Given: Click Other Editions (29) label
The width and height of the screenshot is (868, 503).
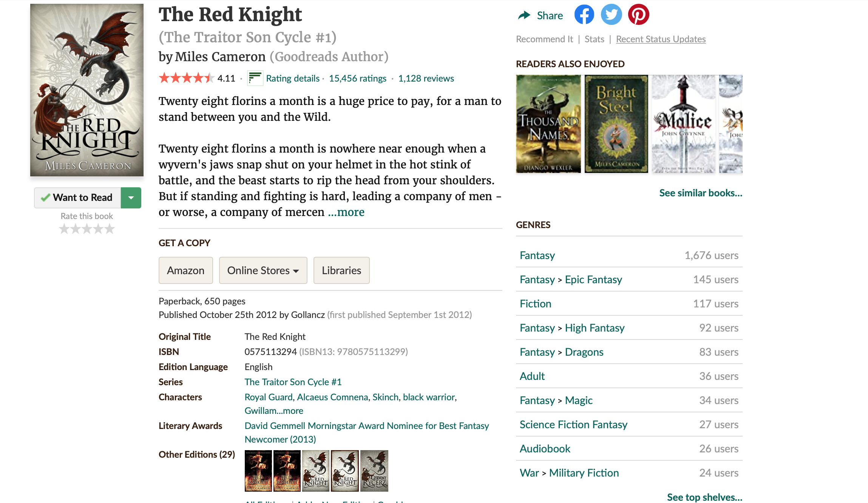Looking at the screenshot, I should (x=197, y=454).
